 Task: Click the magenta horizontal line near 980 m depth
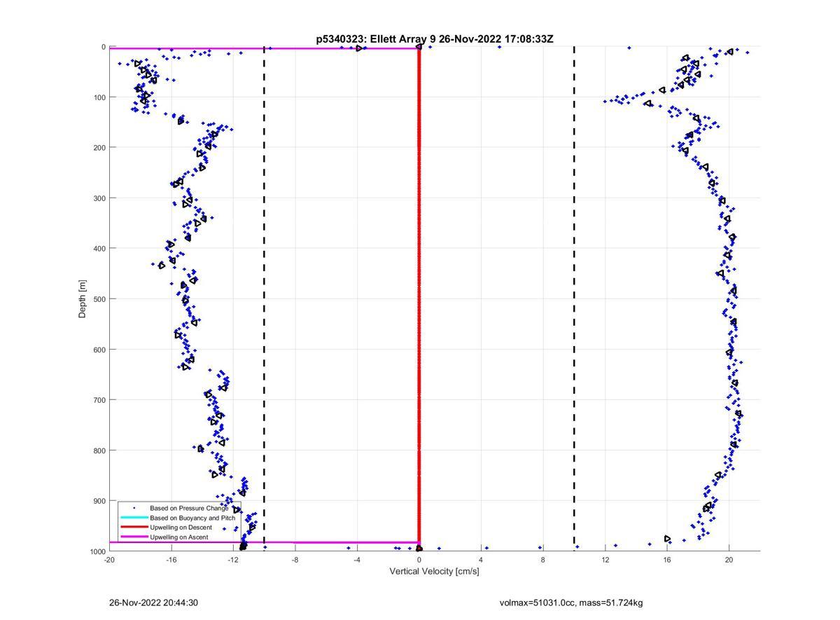coord(264,542)
